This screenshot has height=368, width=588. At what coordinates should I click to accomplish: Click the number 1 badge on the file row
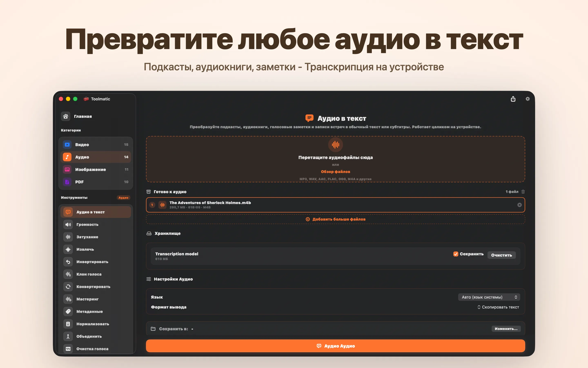coord(152,205)
